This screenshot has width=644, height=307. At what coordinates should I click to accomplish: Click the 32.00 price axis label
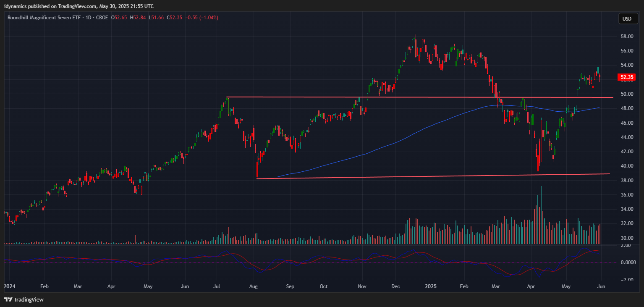[x=627, y=224]
